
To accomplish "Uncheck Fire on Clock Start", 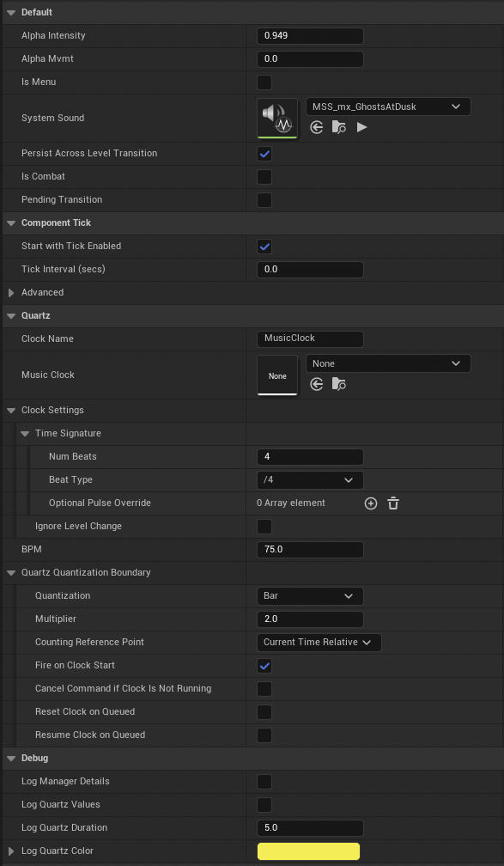I will pyautogui.click(x=264, y=666).
